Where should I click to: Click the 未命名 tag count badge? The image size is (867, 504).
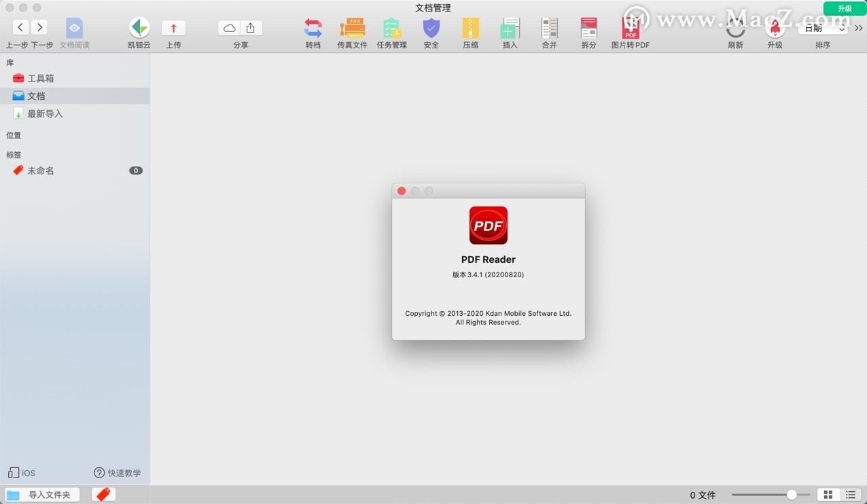(x=136, y=170)
